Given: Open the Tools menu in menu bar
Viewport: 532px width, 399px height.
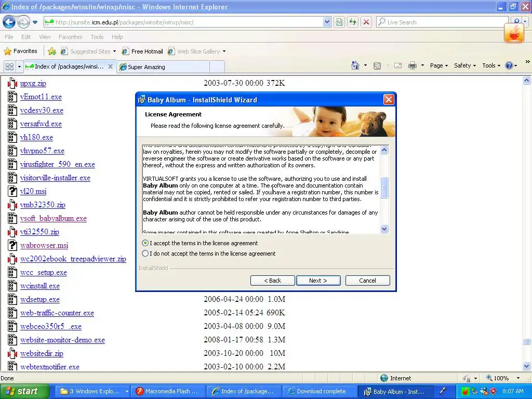Looking at the screenshot, I should [x=97, y=37].
